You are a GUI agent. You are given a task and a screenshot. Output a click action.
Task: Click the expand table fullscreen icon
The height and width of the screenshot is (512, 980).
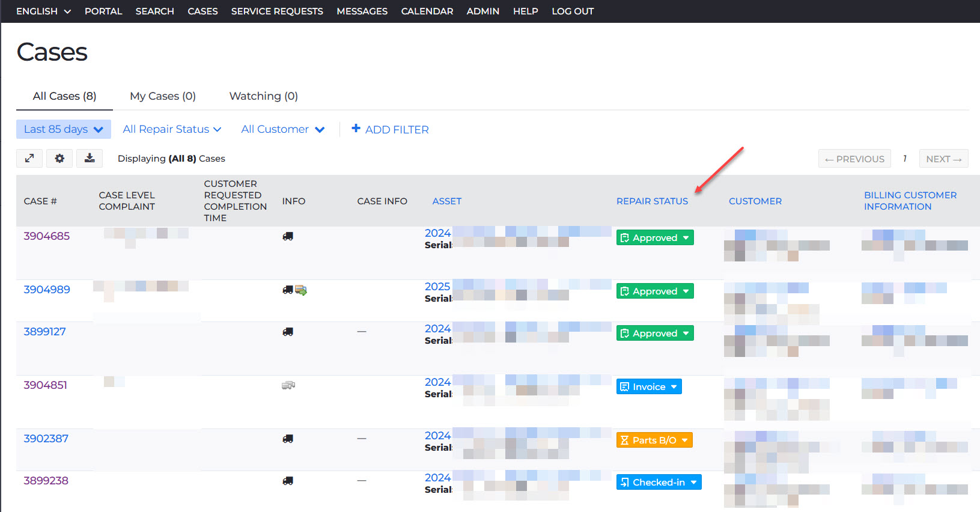click(x=29, y=158)
